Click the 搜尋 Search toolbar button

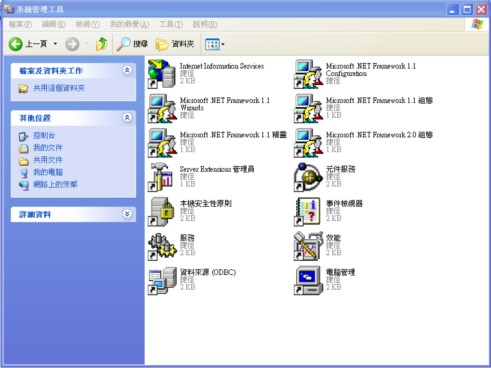132,44
